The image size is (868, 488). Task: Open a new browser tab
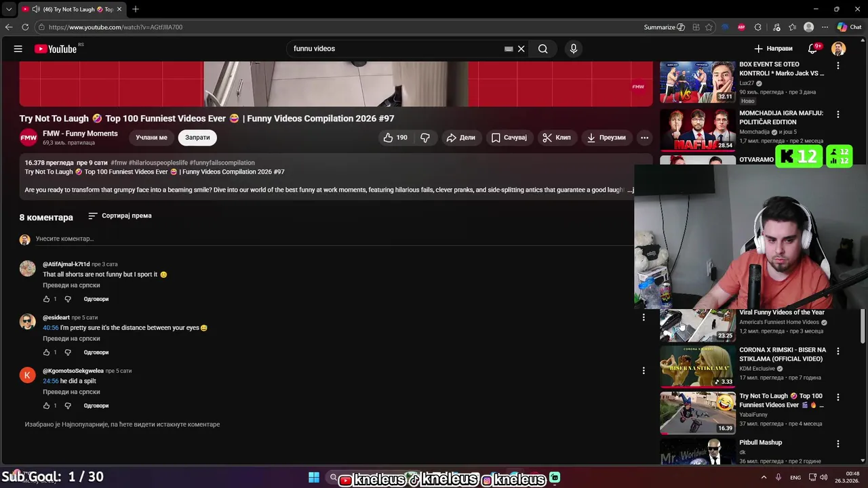pyautogui.click(x=136, y=9)
